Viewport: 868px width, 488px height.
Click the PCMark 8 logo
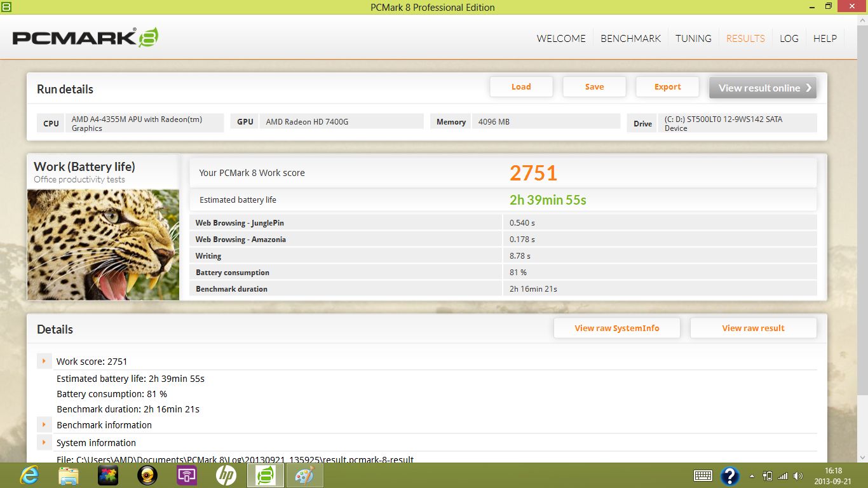tap(85, 37)
